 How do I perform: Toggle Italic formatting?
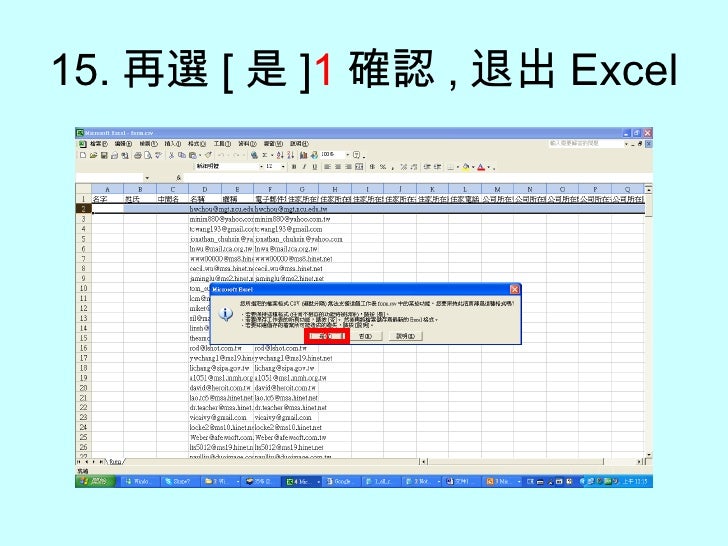click(304, 167)
